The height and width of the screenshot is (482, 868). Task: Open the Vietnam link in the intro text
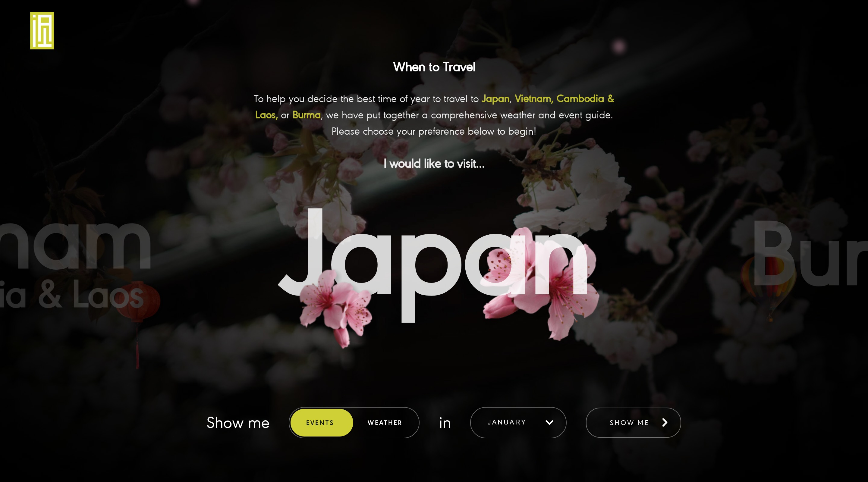click(533, 99)
